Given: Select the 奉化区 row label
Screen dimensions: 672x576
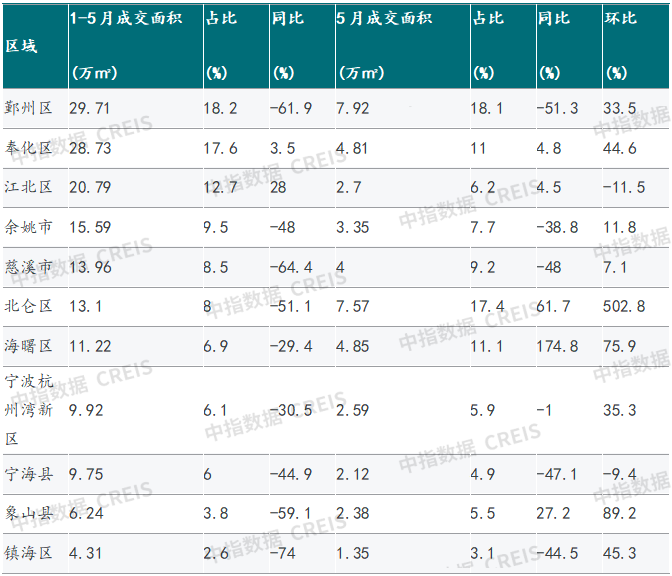Looking at the screenshot, I should (x=28, y=148).
